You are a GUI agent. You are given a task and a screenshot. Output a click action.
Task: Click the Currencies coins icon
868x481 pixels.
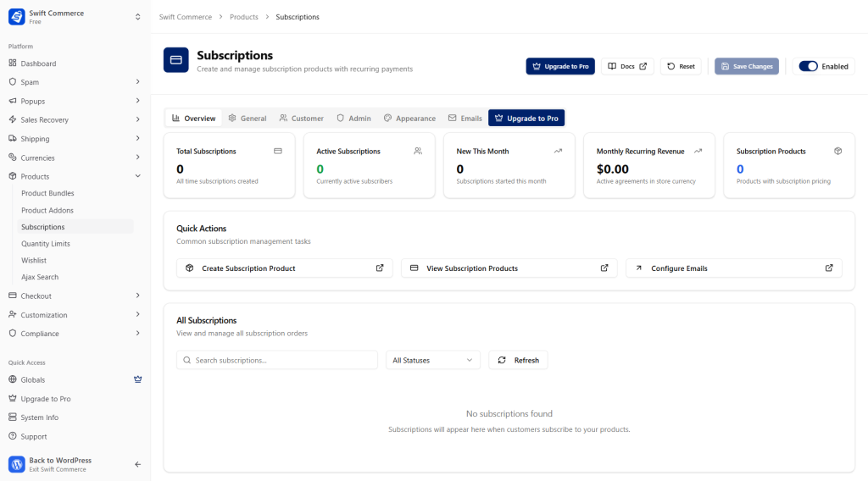[13, 158]
